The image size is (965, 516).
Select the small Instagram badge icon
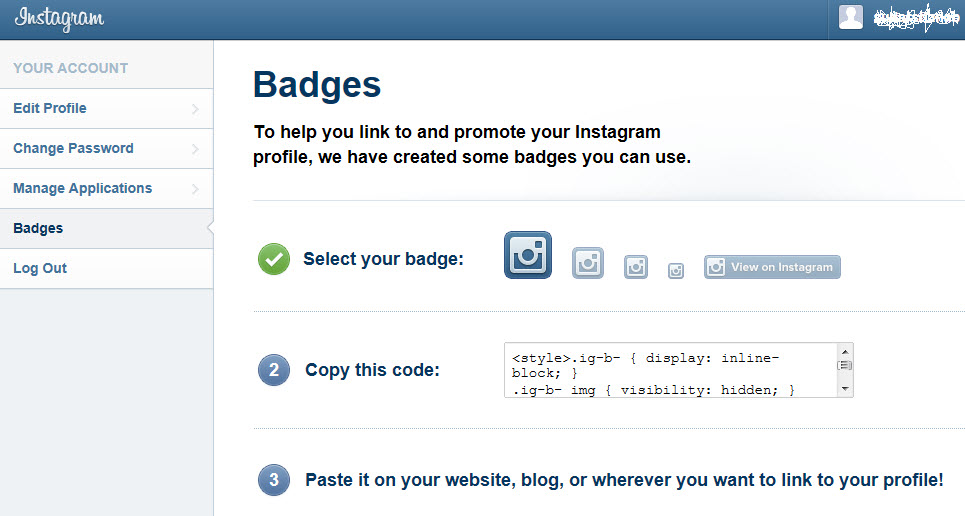[x=636, y=267]
